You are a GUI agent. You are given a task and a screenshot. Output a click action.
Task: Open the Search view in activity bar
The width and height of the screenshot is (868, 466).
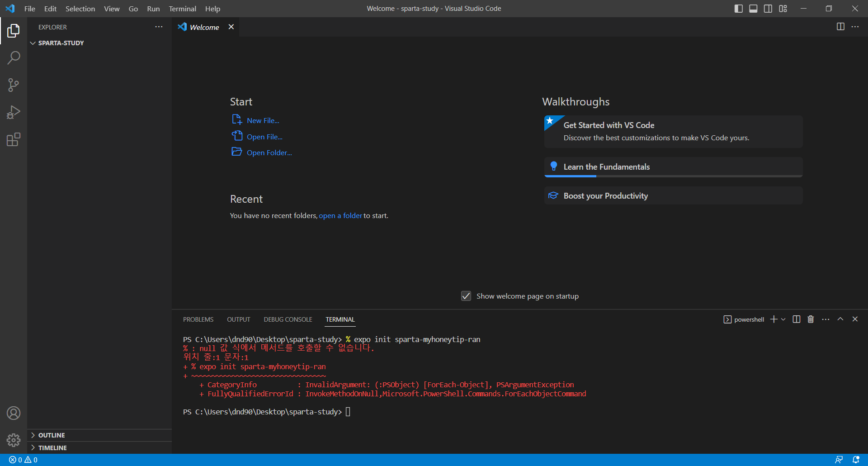14,58
